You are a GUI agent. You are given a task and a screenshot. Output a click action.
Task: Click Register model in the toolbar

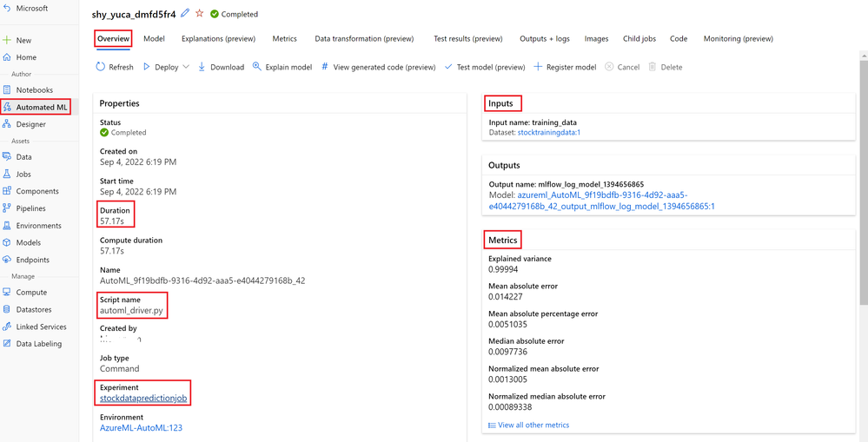click(x=565, y=67)
